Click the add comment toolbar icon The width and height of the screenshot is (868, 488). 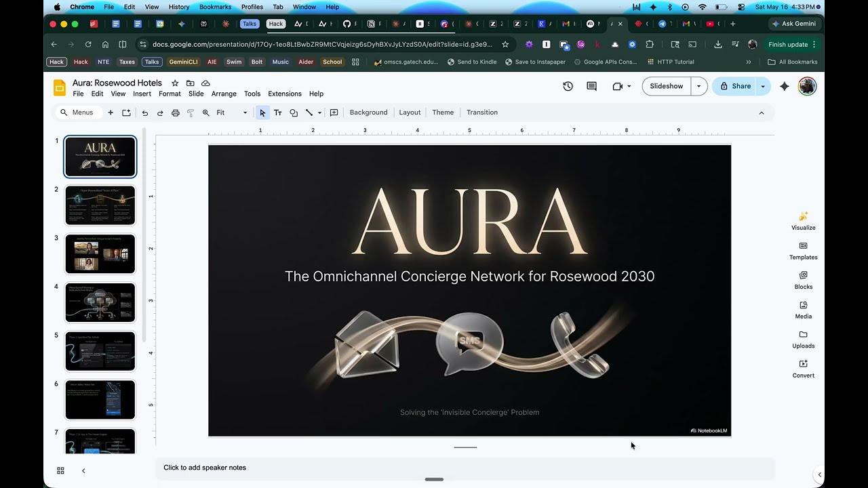click(334, 113)
